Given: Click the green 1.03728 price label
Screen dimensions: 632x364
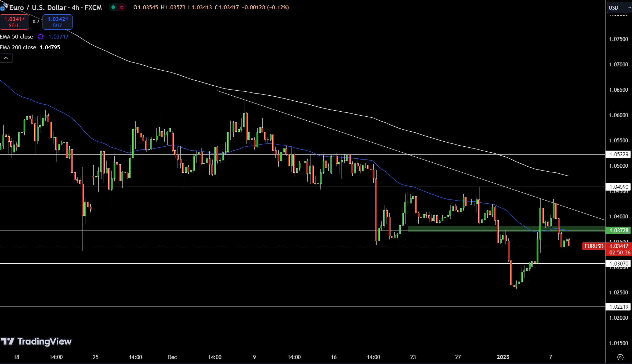Looking at the screenshot, I should pyautogui.click(x=618, y=231).
